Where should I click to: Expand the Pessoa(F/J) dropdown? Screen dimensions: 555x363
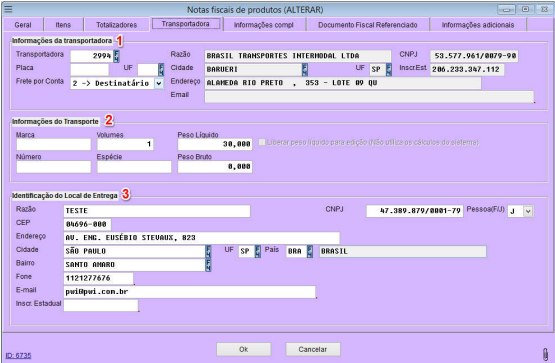[528, 212]
